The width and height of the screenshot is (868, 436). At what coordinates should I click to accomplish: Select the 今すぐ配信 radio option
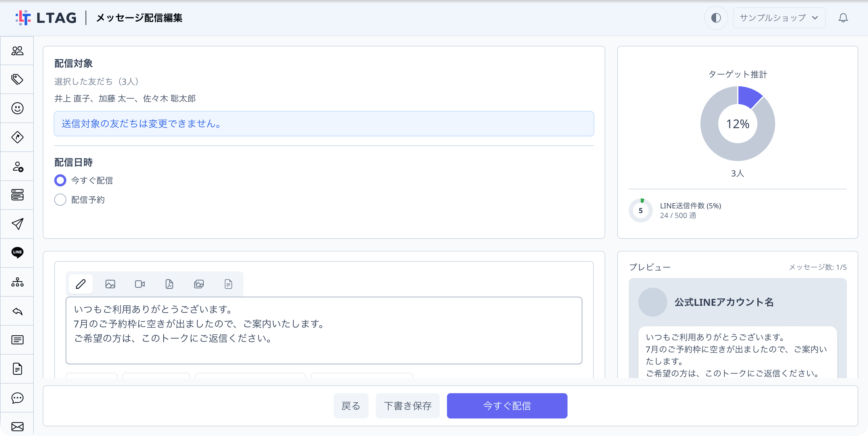[60, 180]
